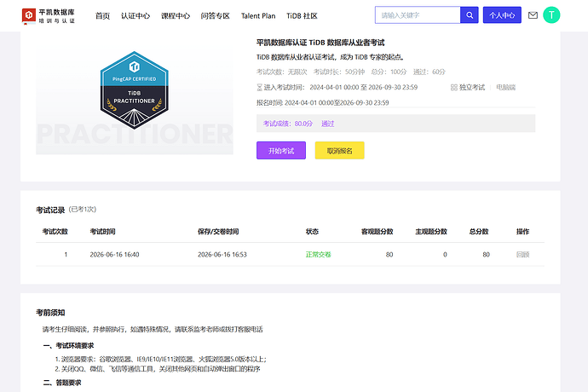Click the 状态 column header
Viewport: 588px width, 392px height.
pos(312,232)
